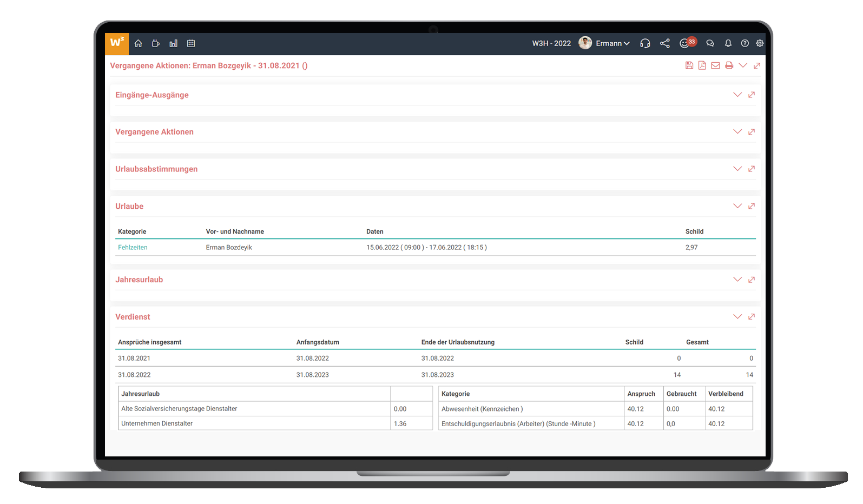Select the 15.06.2022 ( 09:00 ) date range cell
The width and height of the screenshot is (863, 504).
426,247
